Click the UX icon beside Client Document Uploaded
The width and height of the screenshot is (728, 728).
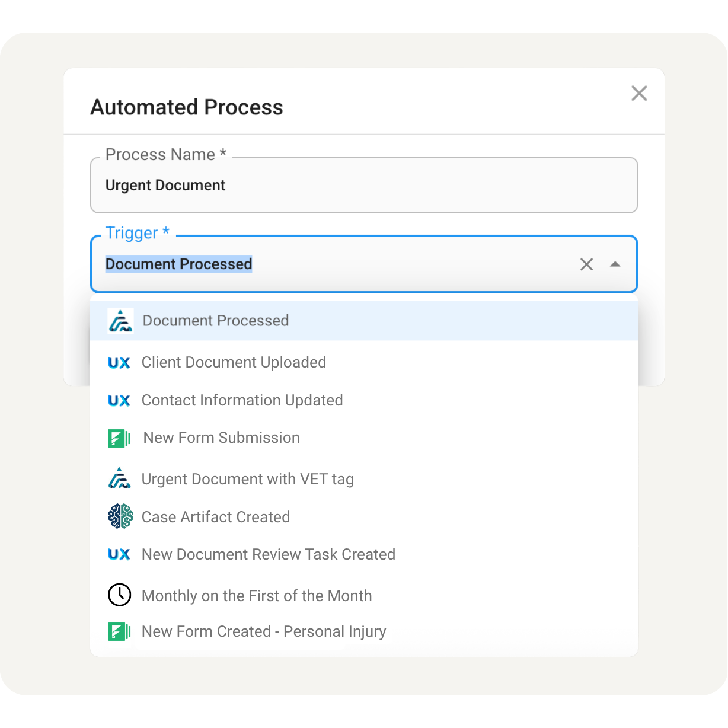(119, 363)
